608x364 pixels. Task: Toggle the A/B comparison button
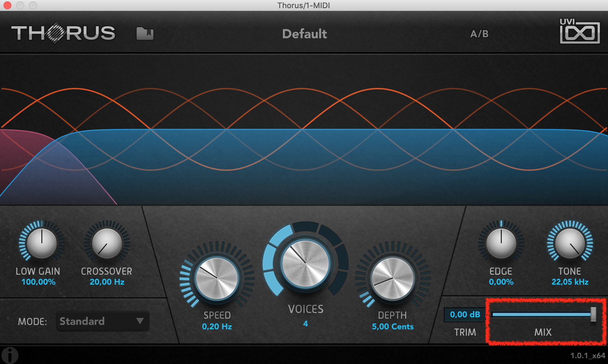pos(479,34)
